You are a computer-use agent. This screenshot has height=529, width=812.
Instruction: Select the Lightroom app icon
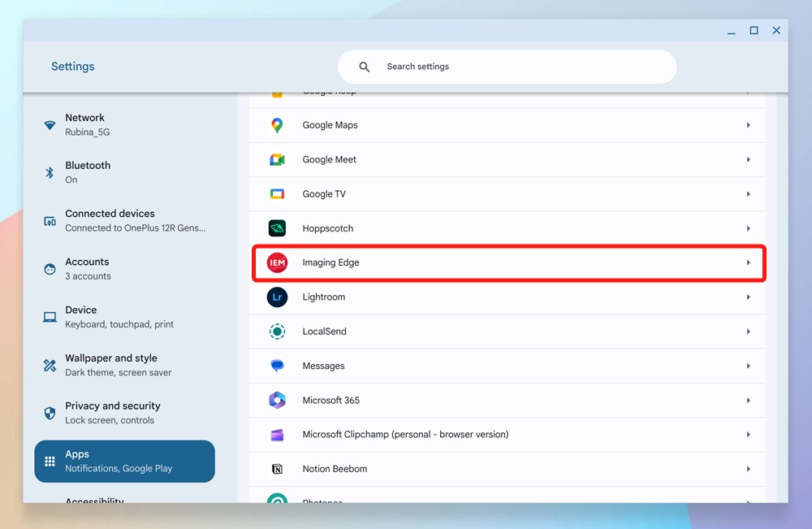tap(277, 297)
